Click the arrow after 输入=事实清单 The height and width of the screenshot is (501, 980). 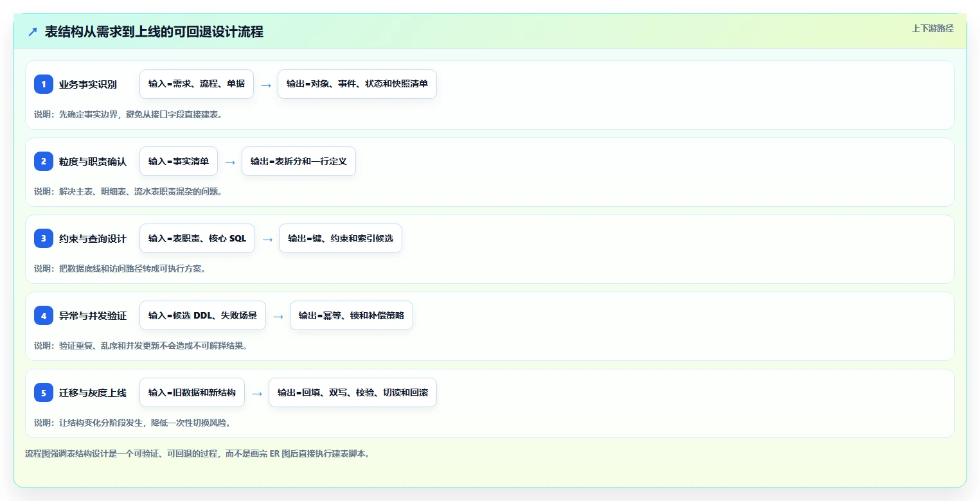coord(229,162)
